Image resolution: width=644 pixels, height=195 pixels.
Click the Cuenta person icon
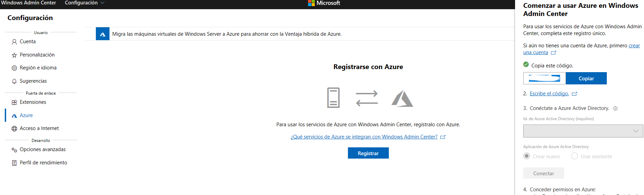pyautogui.click(x=14, y=42)
